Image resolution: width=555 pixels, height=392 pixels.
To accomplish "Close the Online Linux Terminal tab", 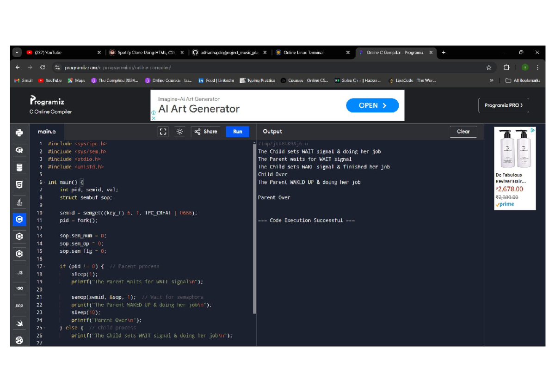I will (348, 53).
